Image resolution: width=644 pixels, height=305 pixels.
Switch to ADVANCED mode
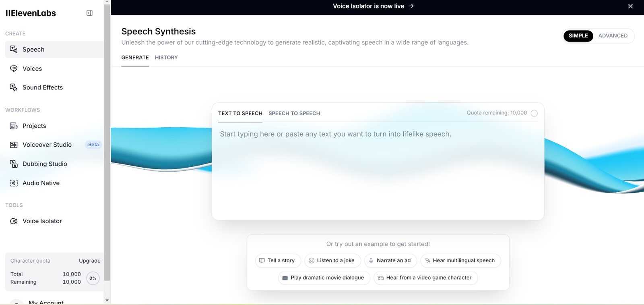click(x=613, y=36)
